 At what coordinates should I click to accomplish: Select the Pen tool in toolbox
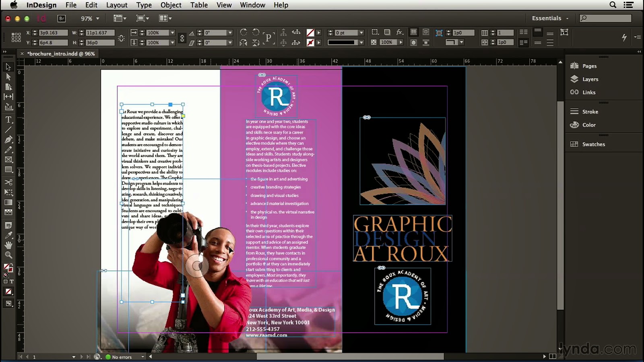8,140
